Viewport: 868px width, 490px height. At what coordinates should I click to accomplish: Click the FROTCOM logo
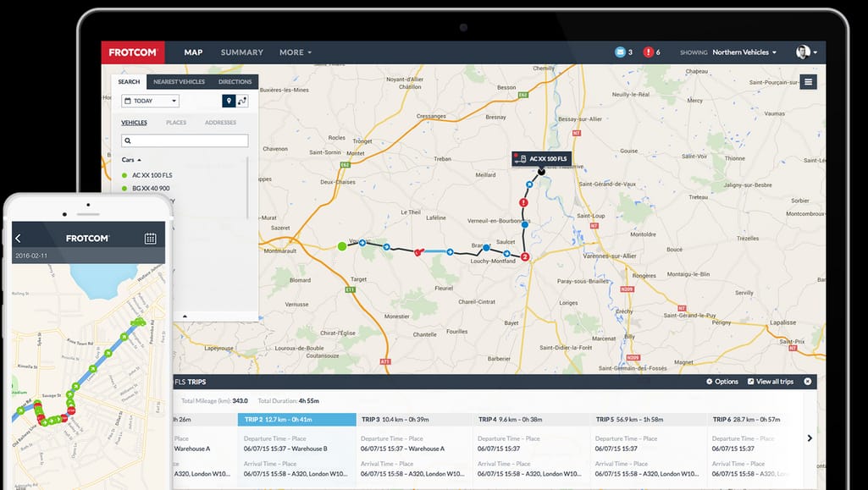133,52
